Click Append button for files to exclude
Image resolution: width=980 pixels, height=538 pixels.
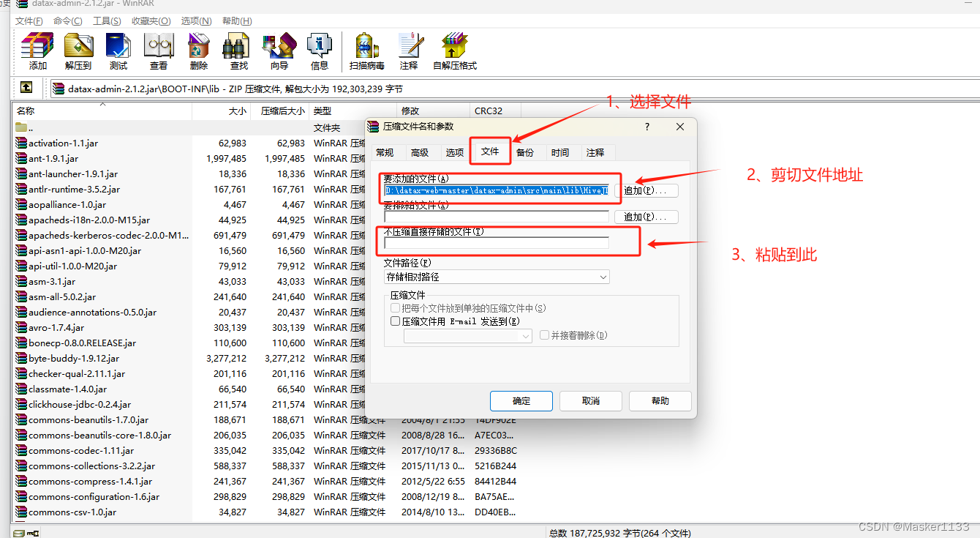[647, 217]
